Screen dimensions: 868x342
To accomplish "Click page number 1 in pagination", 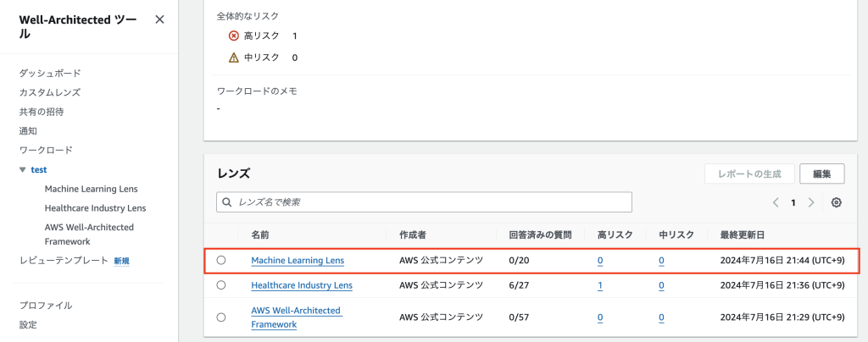I will pos(793,203).
